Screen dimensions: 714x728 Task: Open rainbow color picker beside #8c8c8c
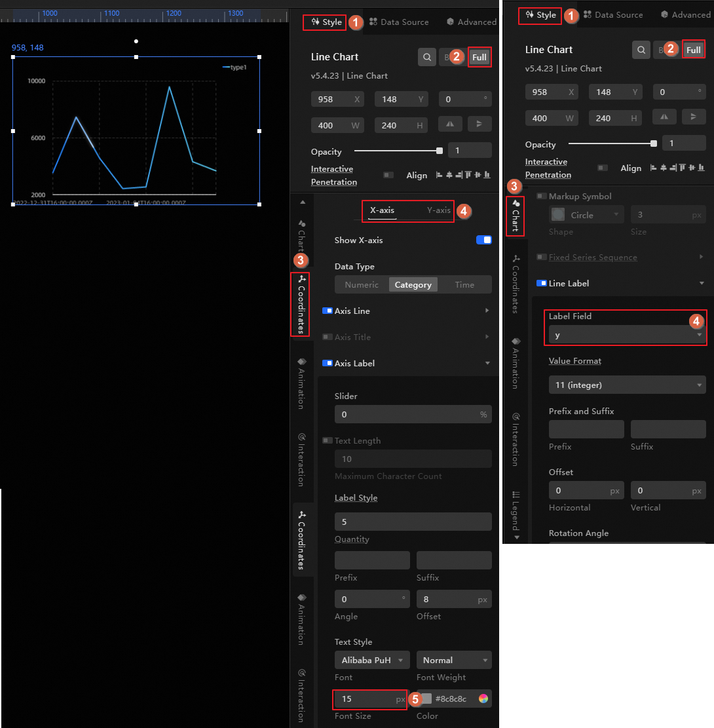(x=483, y=699)
